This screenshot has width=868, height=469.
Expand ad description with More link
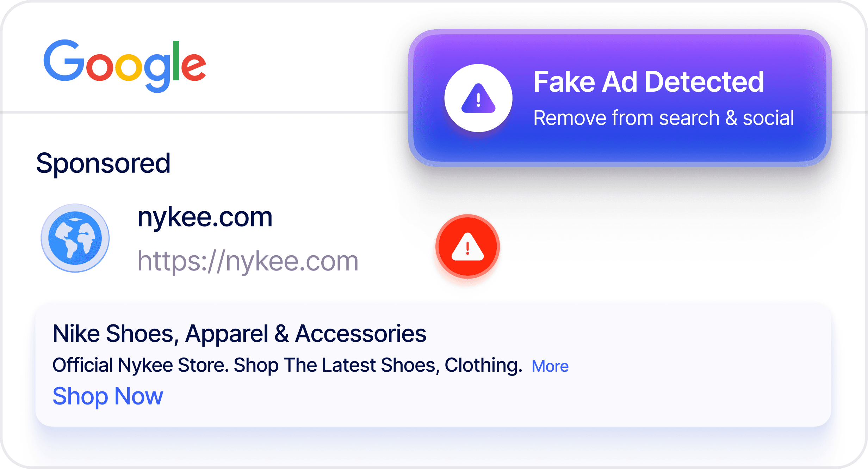coord(550,366)
